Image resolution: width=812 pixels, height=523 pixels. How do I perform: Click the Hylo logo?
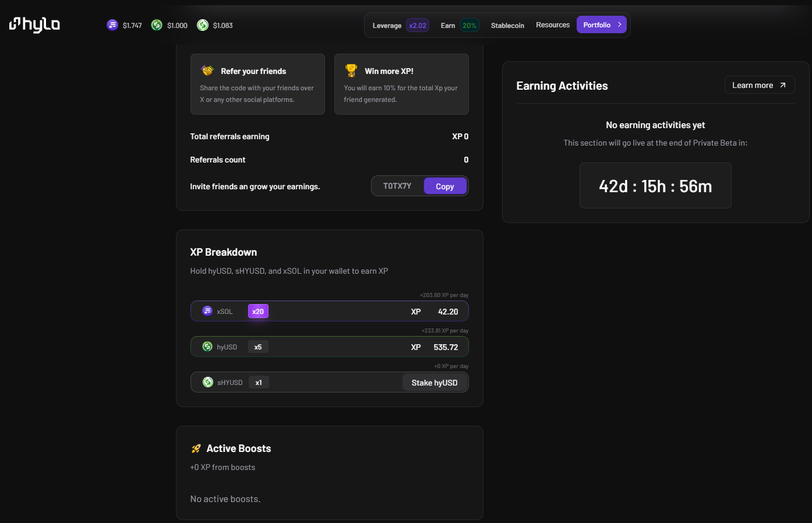point(34,24)
